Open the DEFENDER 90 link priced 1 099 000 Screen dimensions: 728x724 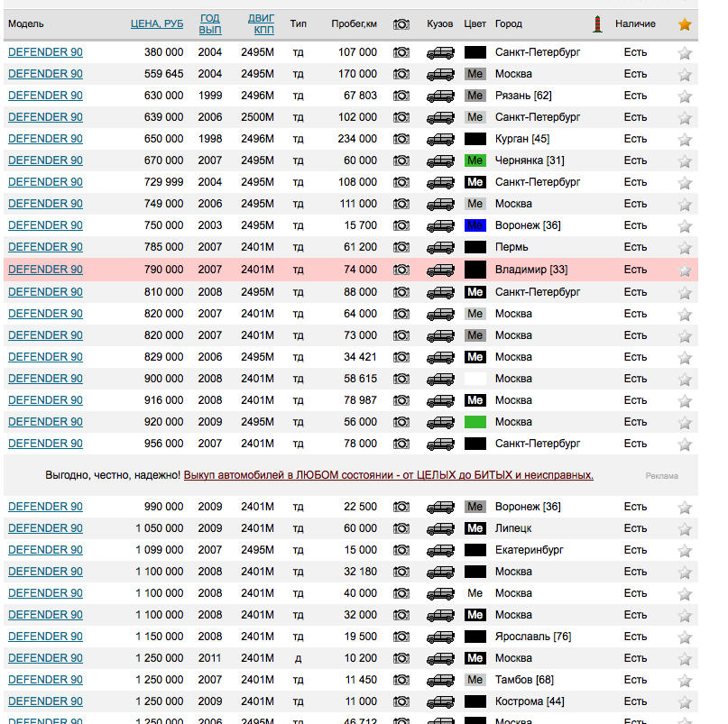coord(45,550)
